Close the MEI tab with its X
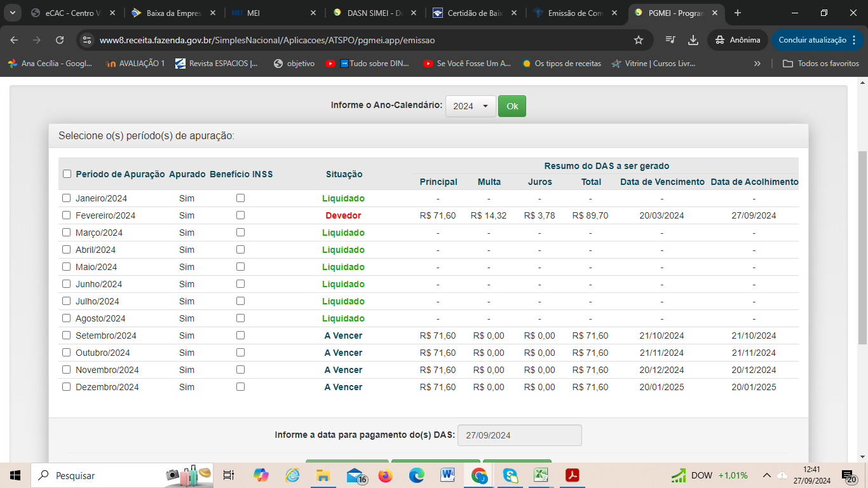 (x=313, y=13)
